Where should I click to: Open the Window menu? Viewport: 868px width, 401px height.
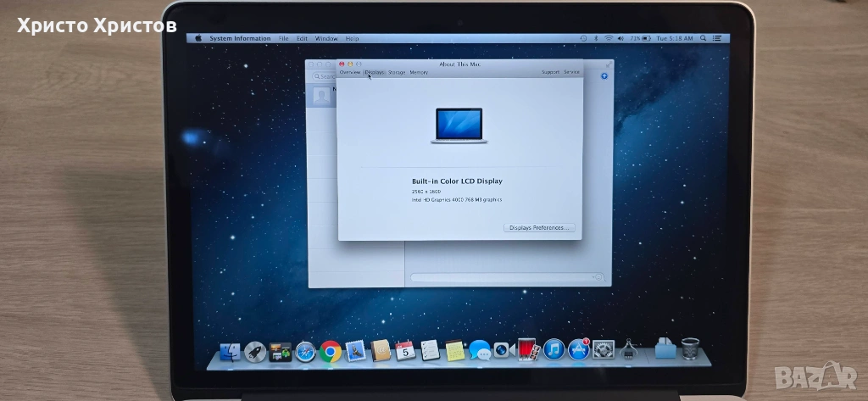pyautogui.click(x=325, y=38)
